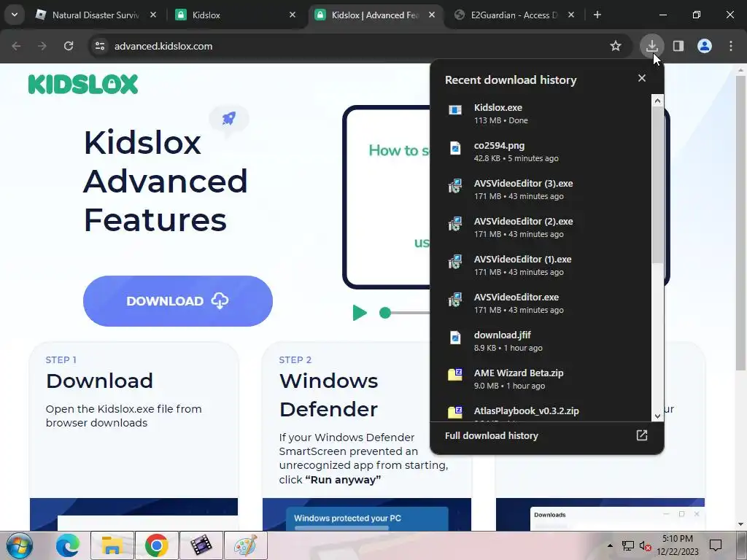Show hidden system tray icons

[x=610, y=545]
